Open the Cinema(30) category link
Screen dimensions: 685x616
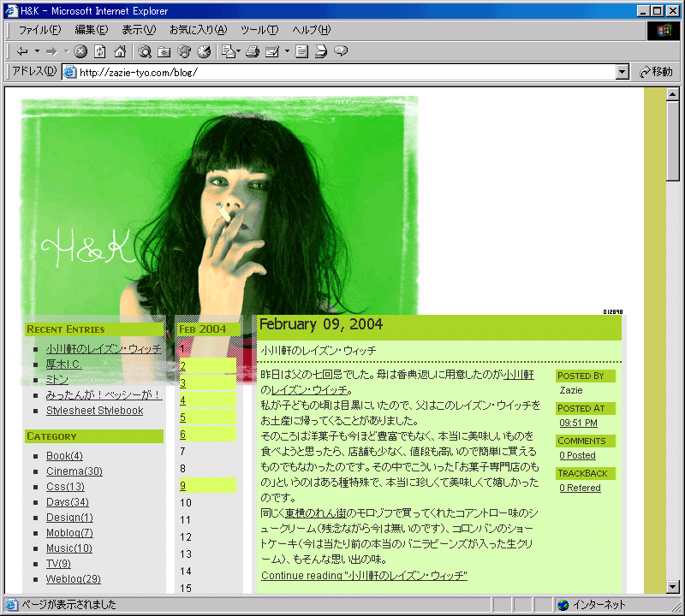click(x=74, y=471)
